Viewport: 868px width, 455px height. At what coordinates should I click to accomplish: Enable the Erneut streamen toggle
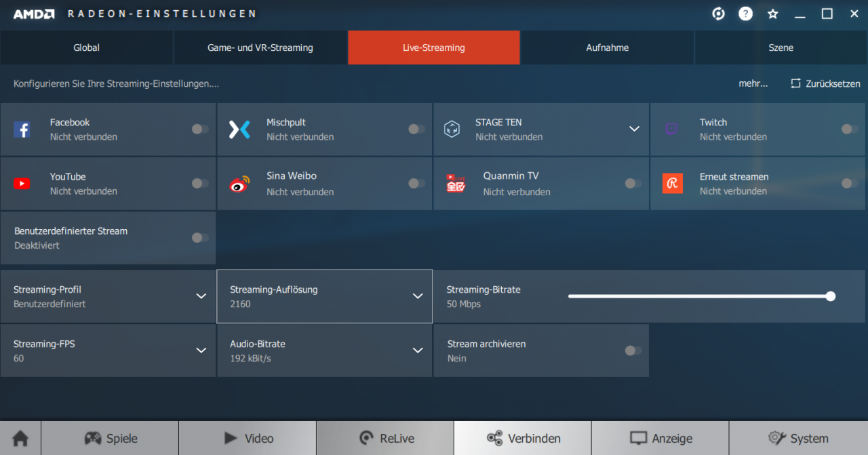point(850,183)
